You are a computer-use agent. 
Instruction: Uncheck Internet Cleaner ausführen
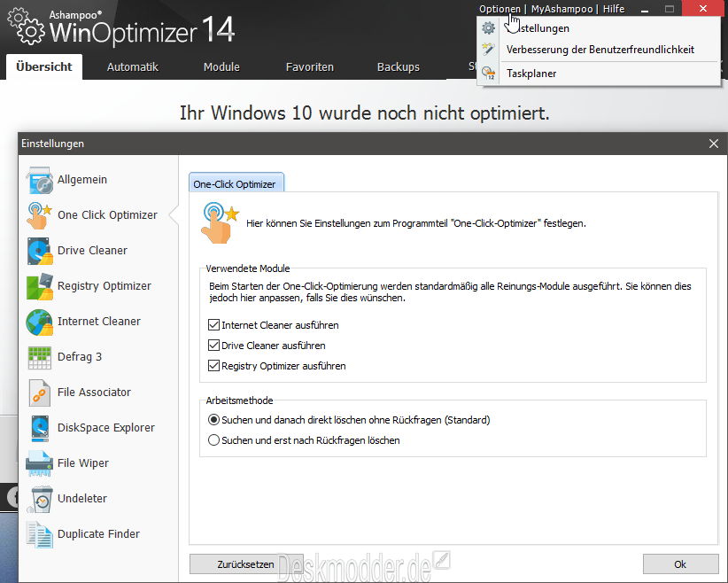tap(213, 324)
